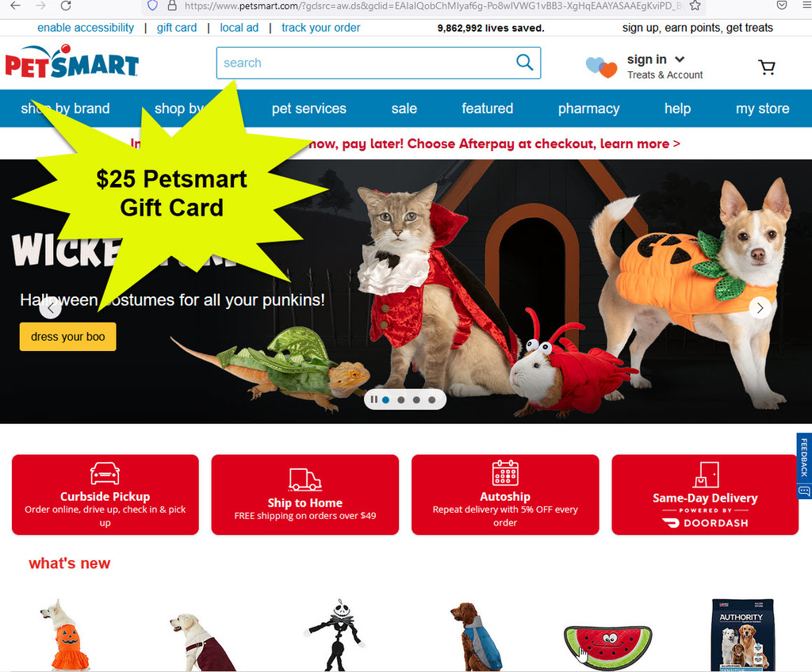Select the second carousel dot

tap(400, 399)
